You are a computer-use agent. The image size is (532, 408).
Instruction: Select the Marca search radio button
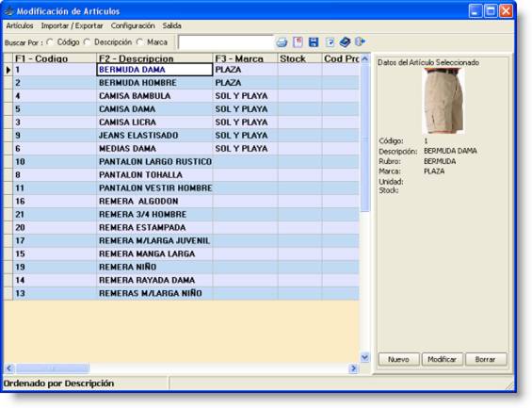(x=139, y=42)
